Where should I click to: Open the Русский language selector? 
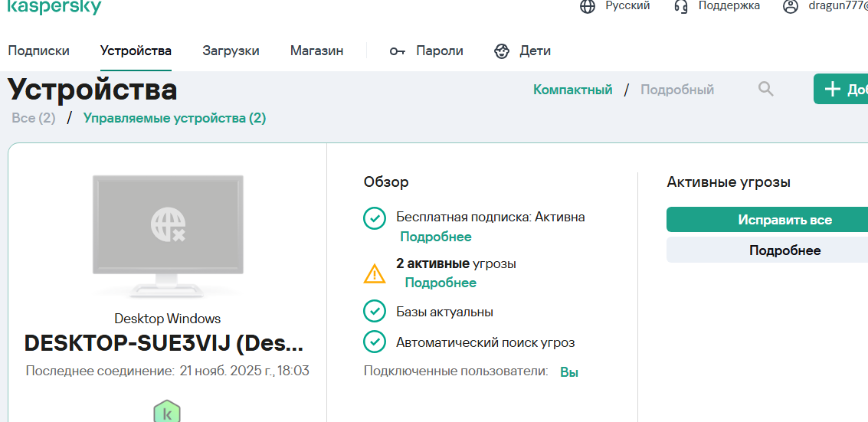coord(627,6)
